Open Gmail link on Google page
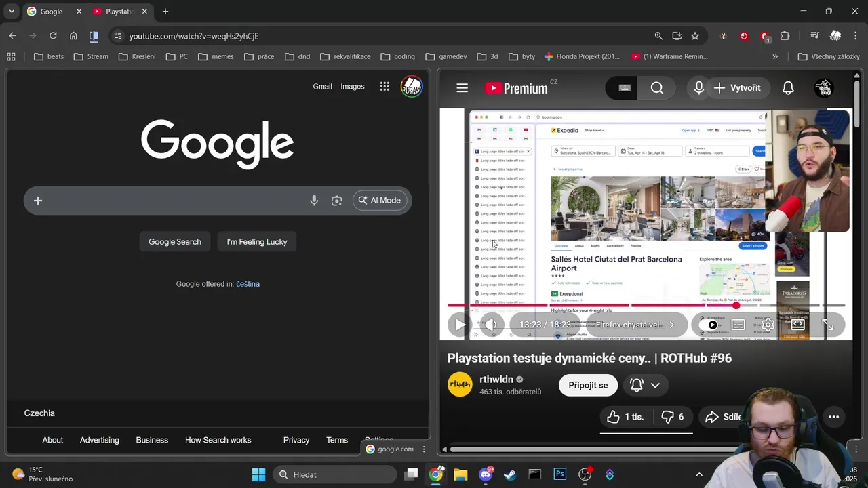The height and width of the screenshot is (488, 868). (x=322, y=87)
